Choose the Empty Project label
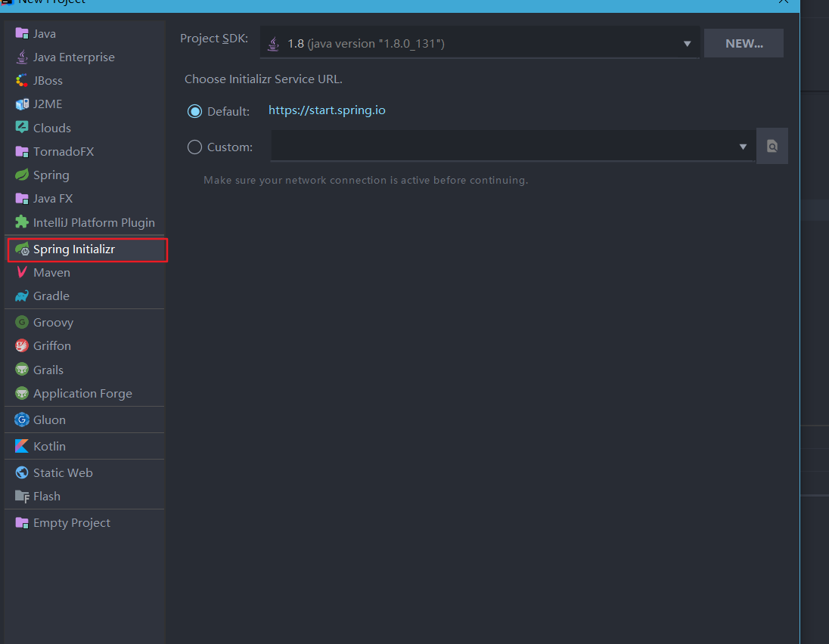829x644 pixels. point(72,523)
